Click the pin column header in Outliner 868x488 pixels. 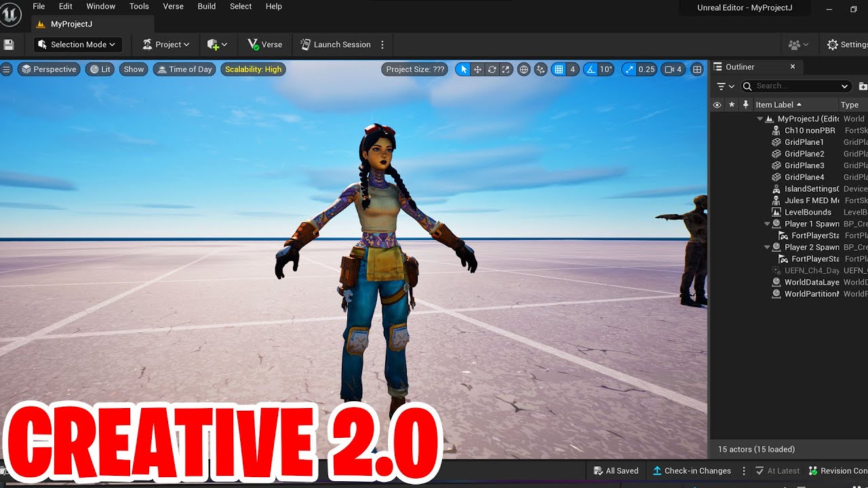[x=746, y=104]
